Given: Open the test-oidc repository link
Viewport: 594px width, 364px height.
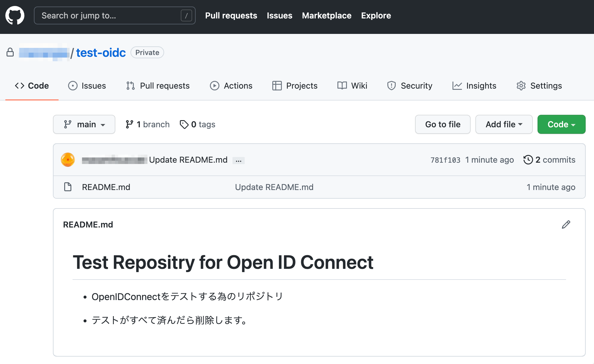Looking at the screenshot, I should coord(101,53).
